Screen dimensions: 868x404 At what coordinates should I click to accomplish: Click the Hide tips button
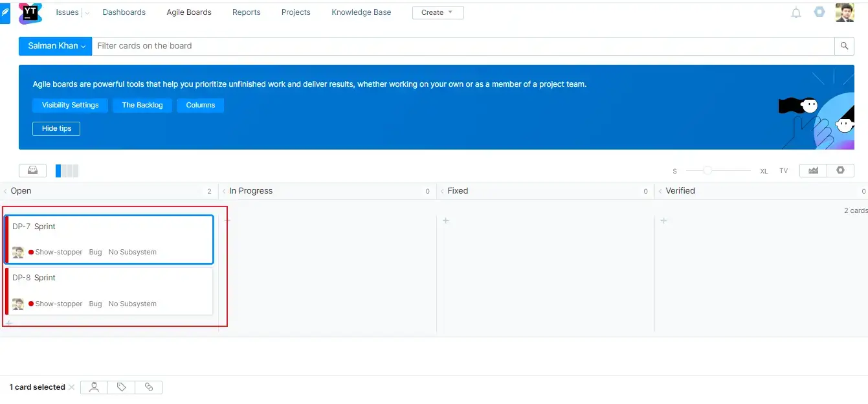56,129
